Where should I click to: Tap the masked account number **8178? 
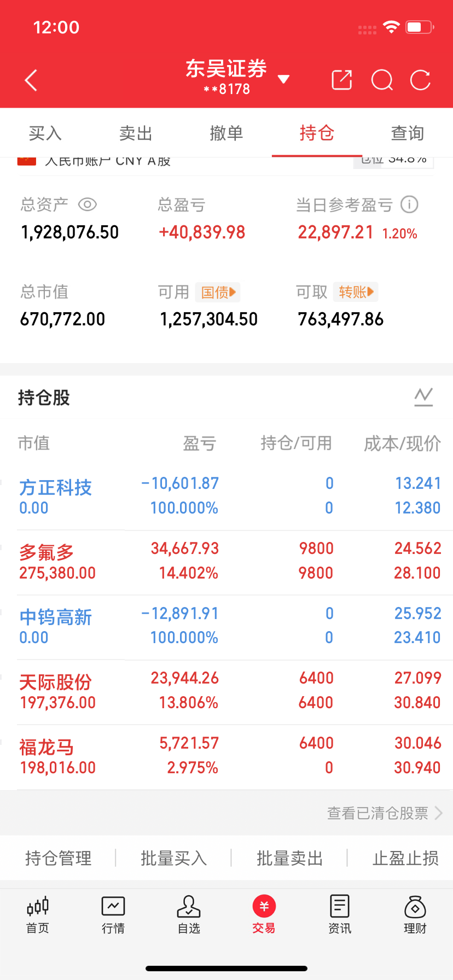pos(226,89)
